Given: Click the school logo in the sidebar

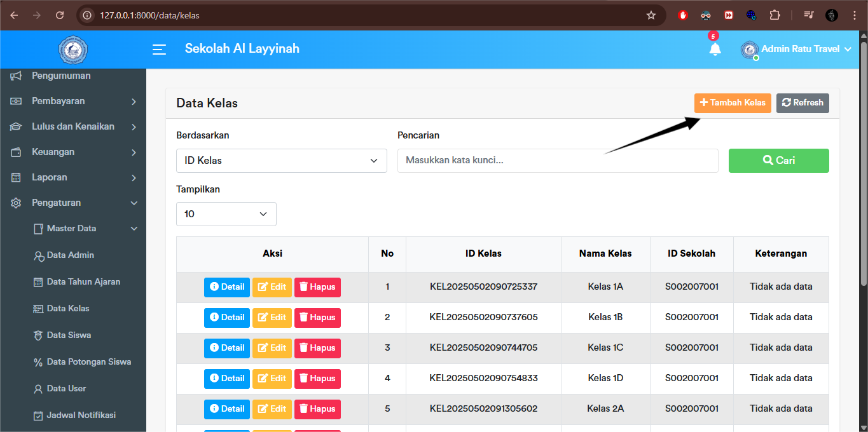Looking at the screenshot, I should 72,49.
